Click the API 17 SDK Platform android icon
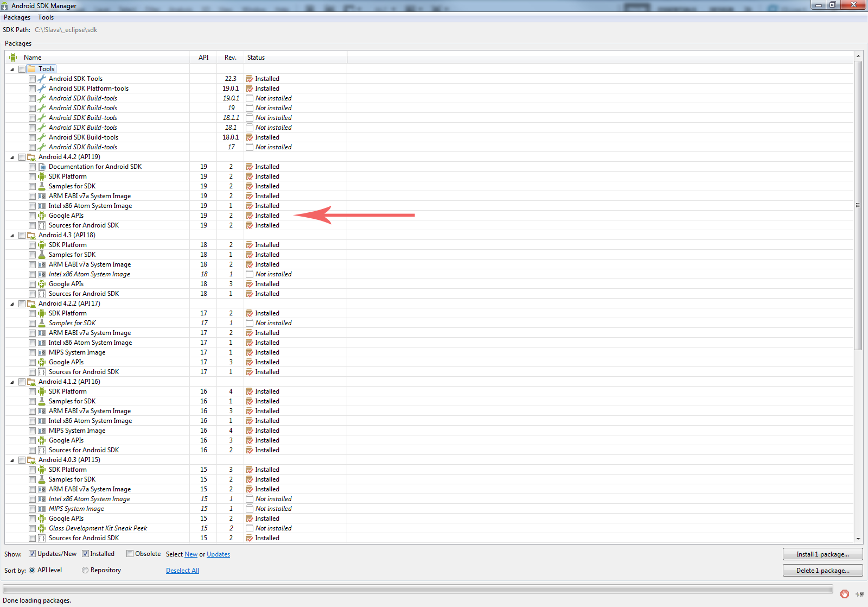The width and height of the screenshot is (868, 607). (42, 313)
